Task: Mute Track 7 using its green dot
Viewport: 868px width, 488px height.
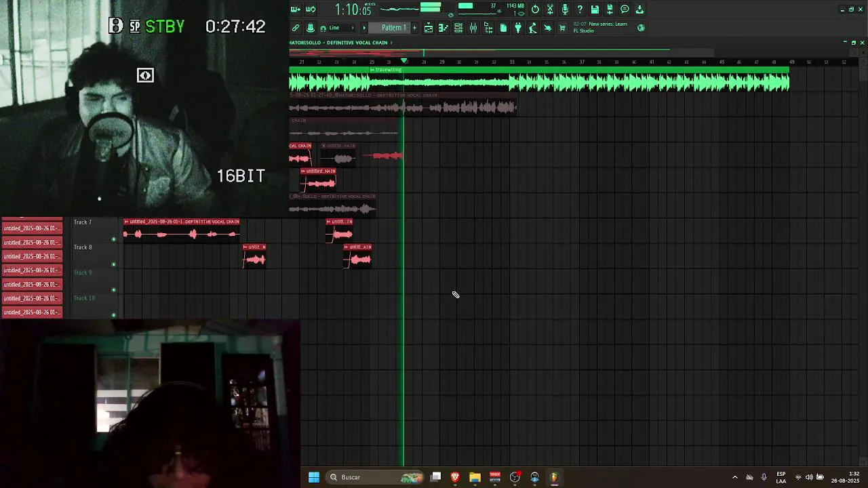Action: (x=113, y=239)
